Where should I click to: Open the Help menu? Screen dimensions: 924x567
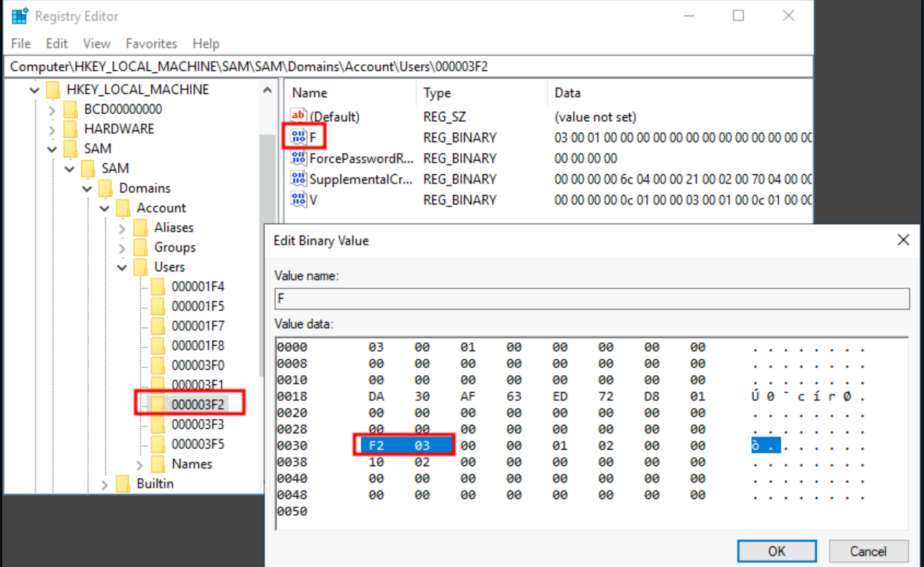(206, 44)
